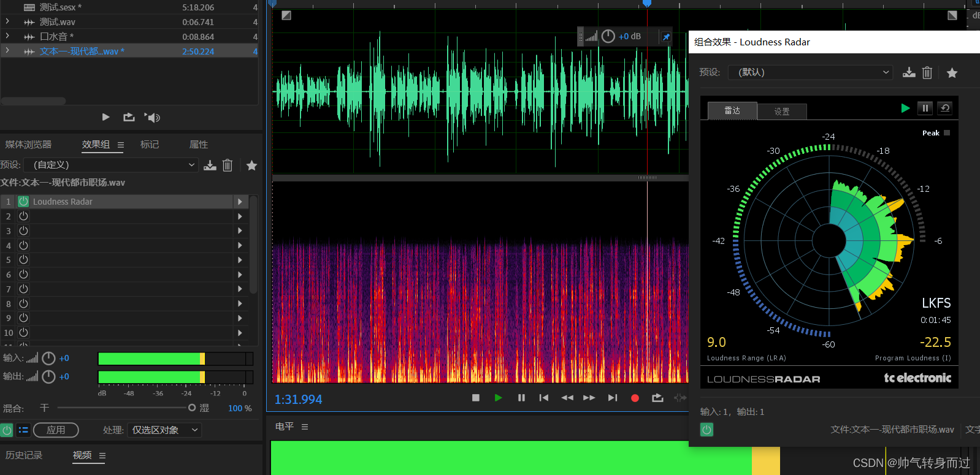
Task: Toggle the main rack power button
Action: click(7, 430)
